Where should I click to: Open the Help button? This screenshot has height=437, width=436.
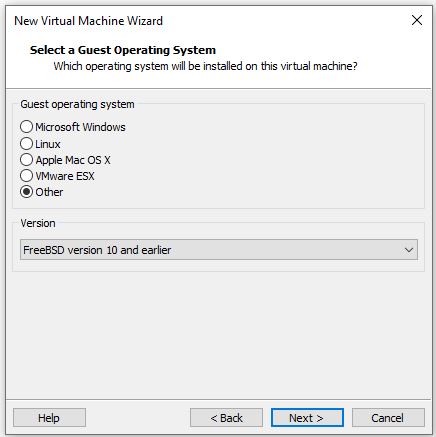click(x=49, y=418)
